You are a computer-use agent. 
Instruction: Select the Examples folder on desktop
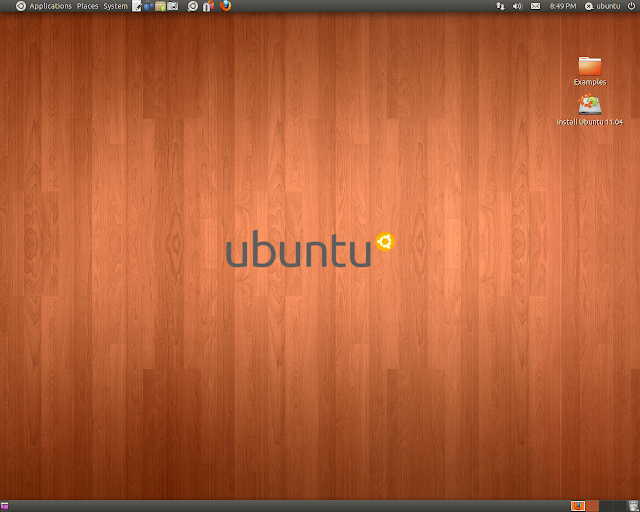pos(590,71)
